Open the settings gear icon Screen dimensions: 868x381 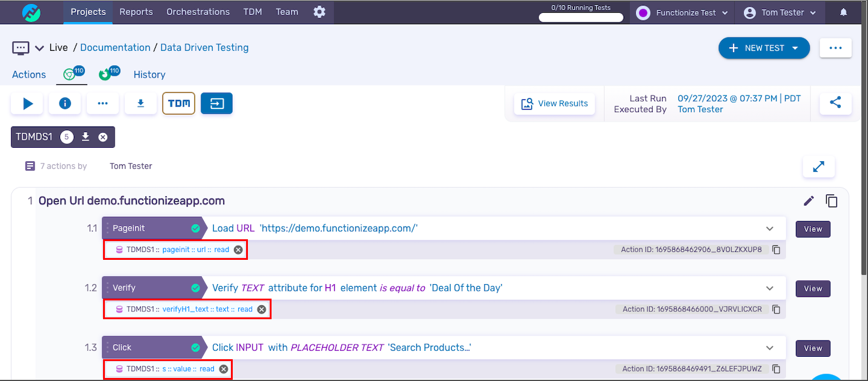(x=319, y=12)
